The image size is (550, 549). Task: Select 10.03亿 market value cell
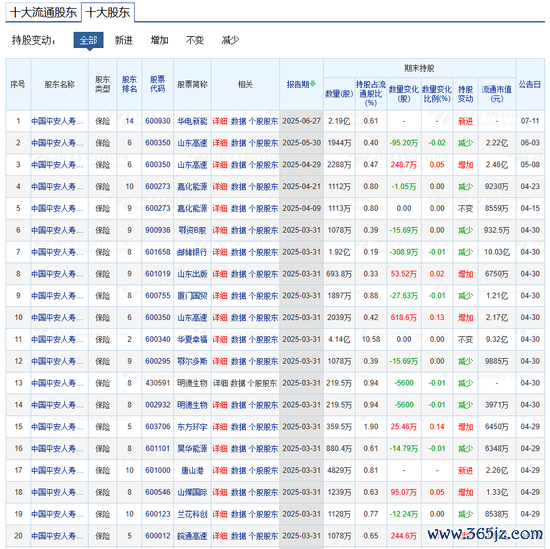pos(497,252)
